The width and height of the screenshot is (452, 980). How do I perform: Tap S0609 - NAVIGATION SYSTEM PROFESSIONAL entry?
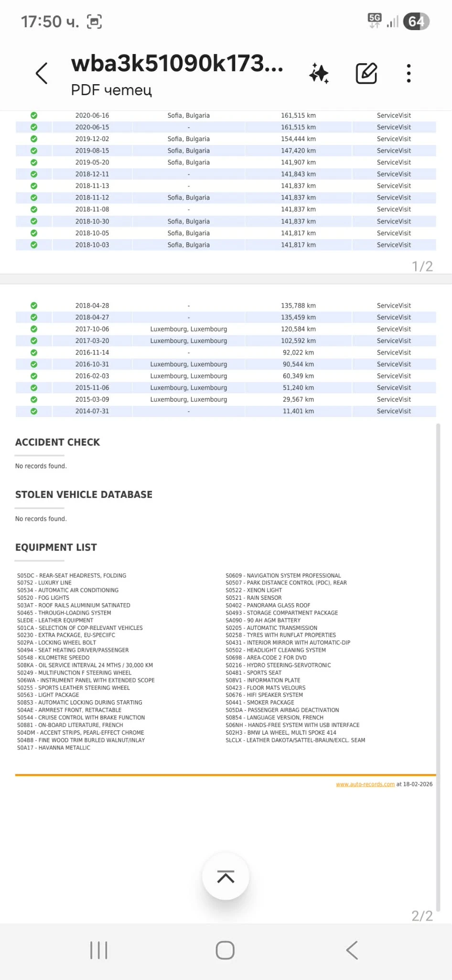pyautogui.click(x=283, y=575)
